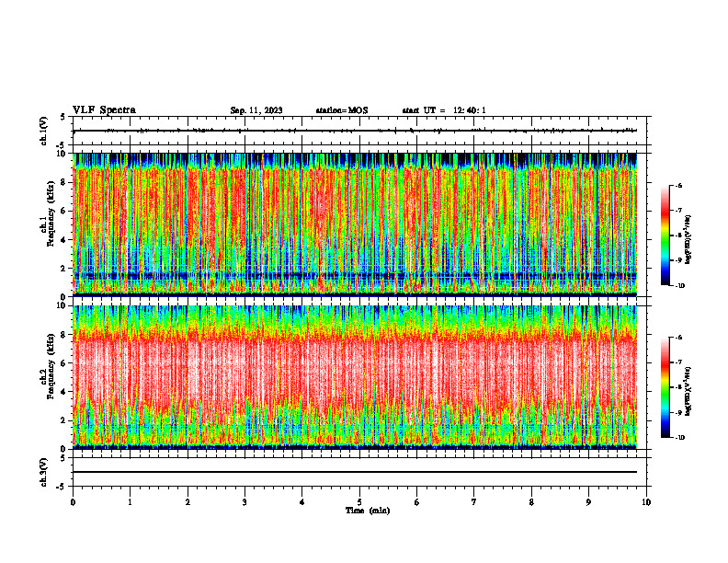728x563 pixels.
Task: Click the "VLF Spectra" title text
Action: click(x=104, y=110)
